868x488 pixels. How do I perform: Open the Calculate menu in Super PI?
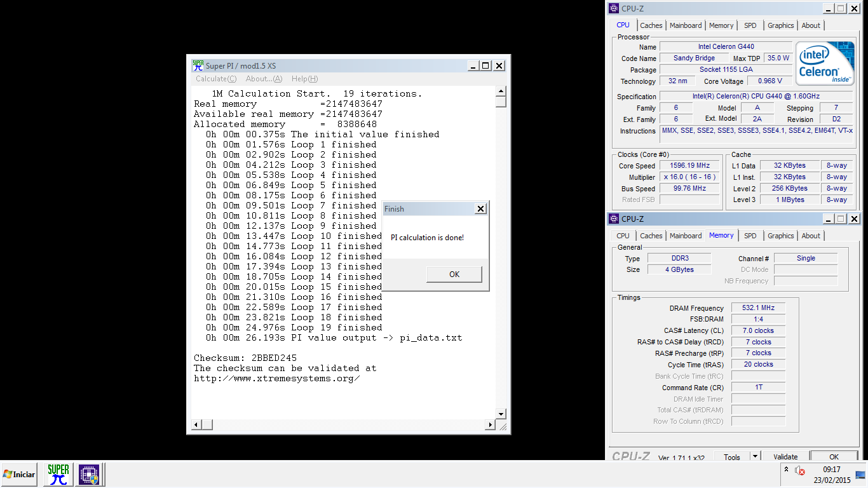pos(216,79)
